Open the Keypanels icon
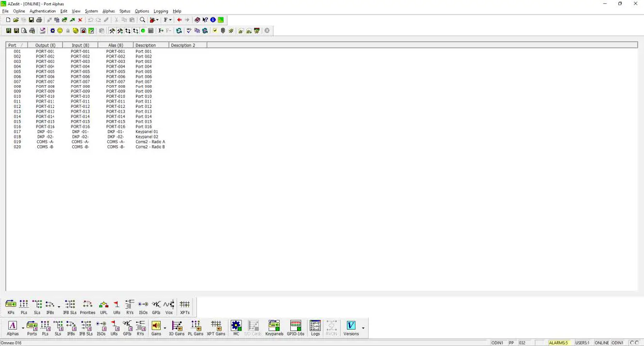 [x=274, y=328]
